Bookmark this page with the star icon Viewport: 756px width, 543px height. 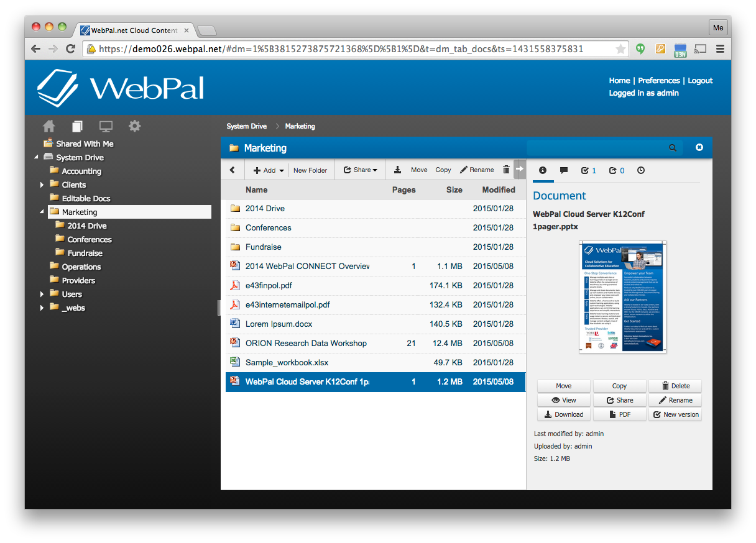point(620,48)
